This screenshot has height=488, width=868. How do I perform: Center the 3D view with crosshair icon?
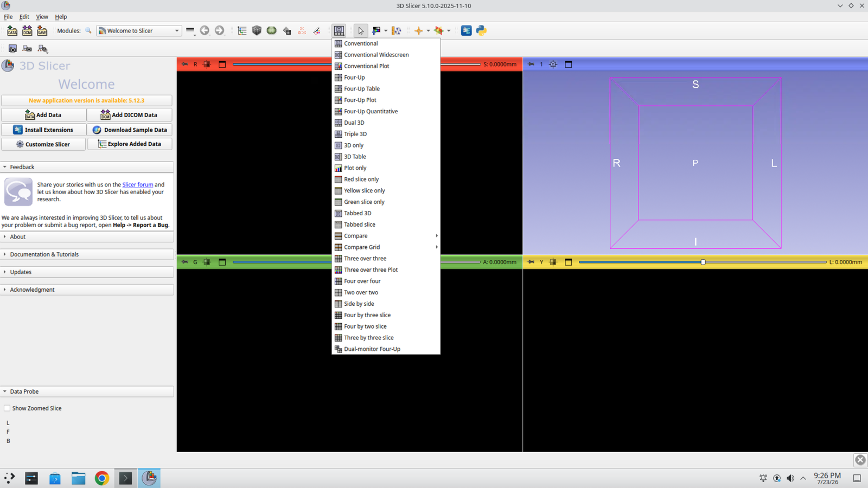coord(553,64)
